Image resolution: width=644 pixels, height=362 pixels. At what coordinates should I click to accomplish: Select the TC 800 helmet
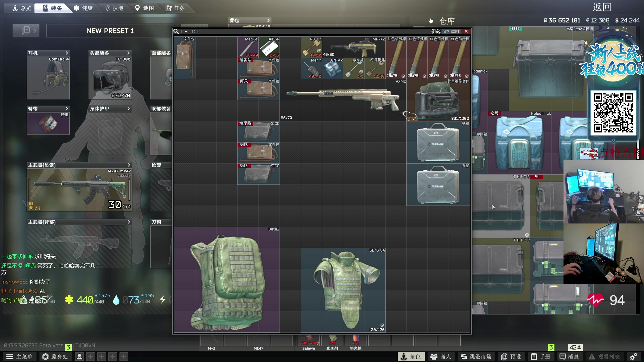click(110, 78)
